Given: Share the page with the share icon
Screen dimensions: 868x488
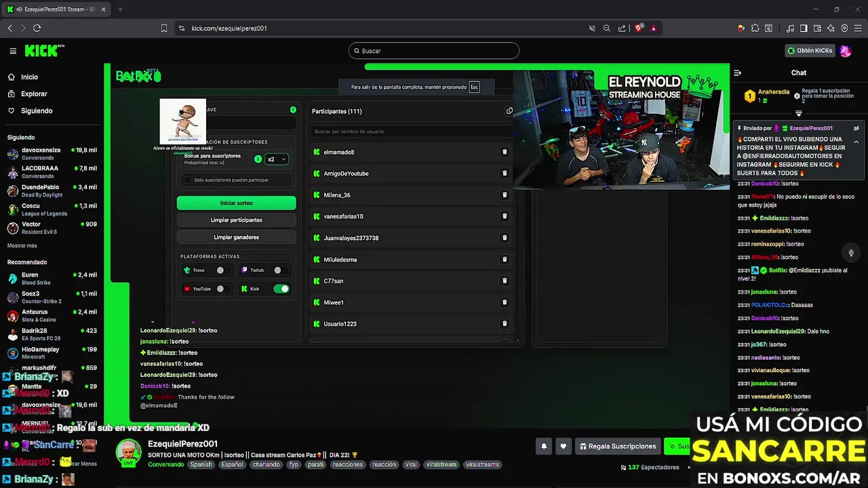Looking at the screenshot, I should pyautogui.click(x=622, y=28).
